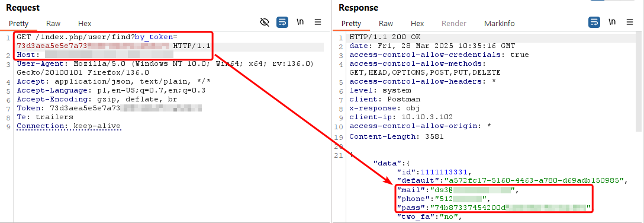Select the Pretty tab in Response pane
644x223 pixels.
click(352, 24)
